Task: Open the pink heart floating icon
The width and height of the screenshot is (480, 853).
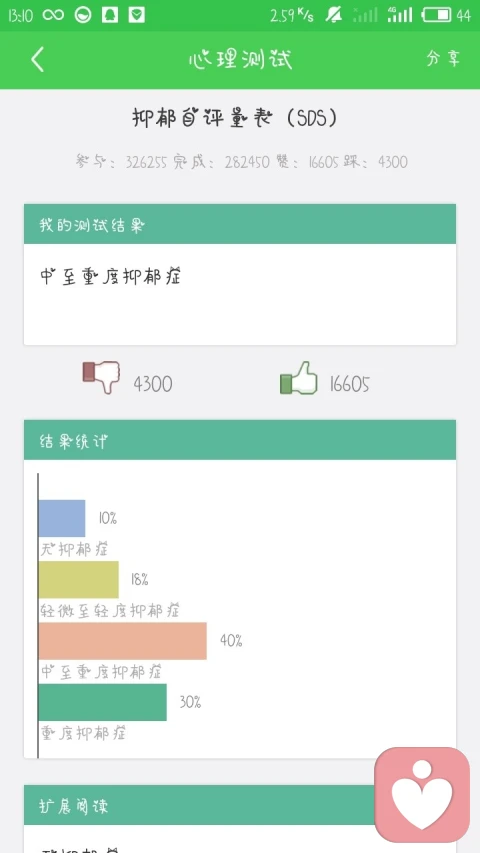Action: [x=422, y=795]
